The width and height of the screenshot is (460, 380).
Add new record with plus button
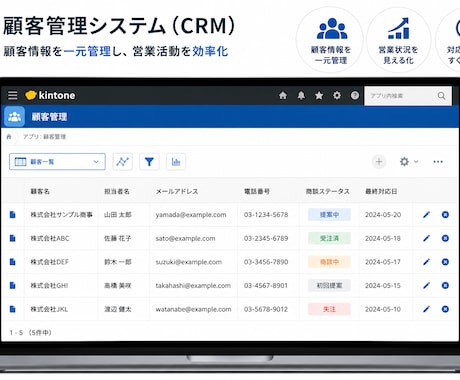coord(379,162)
